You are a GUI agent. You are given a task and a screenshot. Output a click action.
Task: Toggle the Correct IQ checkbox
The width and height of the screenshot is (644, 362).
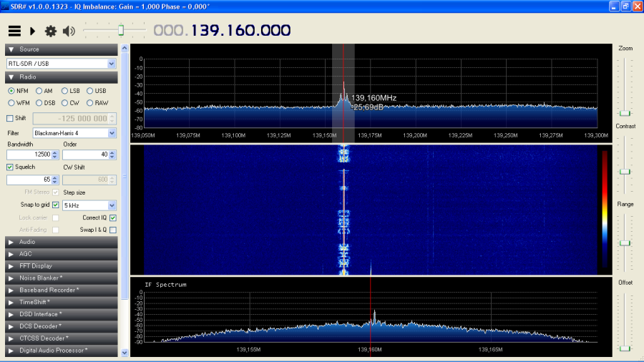113,217
